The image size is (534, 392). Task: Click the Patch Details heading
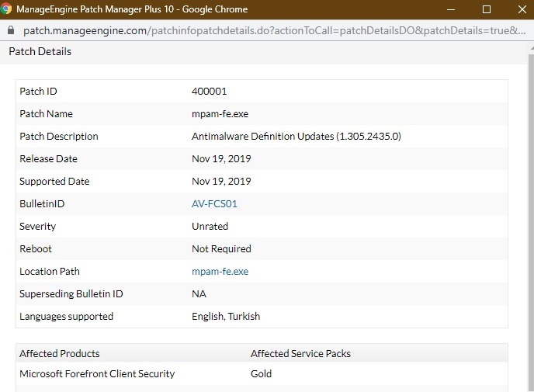pyautogui.click(x=40, y=51)
